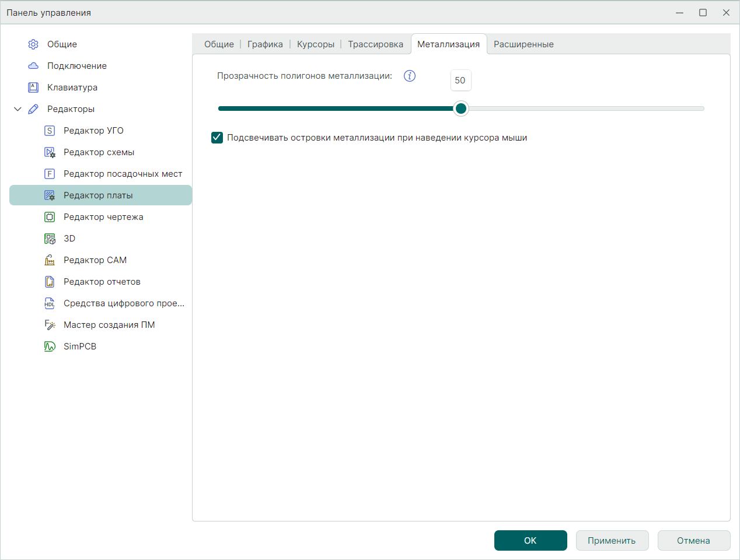Select the Редактор схемы icon
Screen dimensions: 740x560
50,152
